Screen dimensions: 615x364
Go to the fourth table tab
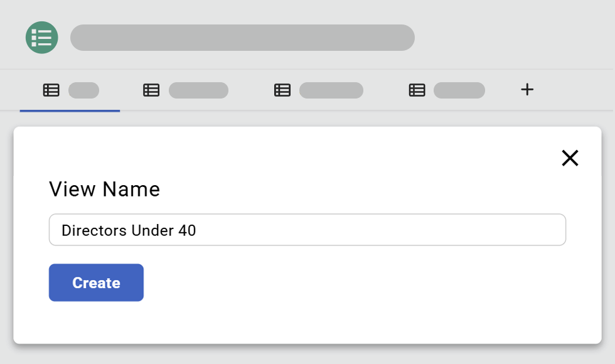pos(447,91)
